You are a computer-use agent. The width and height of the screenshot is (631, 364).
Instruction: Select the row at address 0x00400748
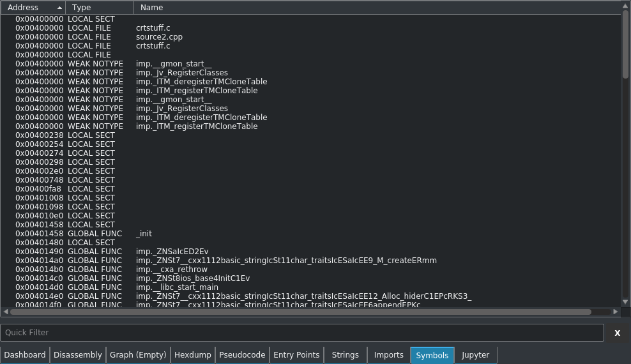tap(310, 180)
